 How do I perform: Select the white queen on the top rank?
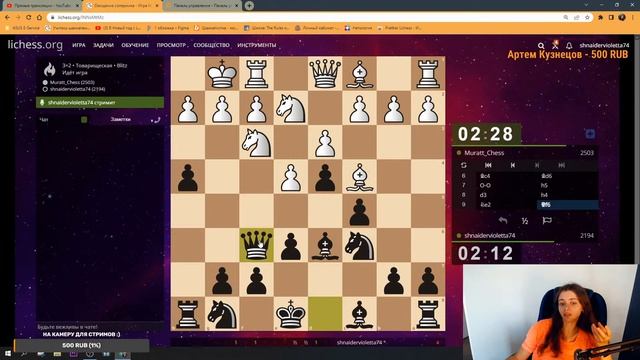[325, 73]
